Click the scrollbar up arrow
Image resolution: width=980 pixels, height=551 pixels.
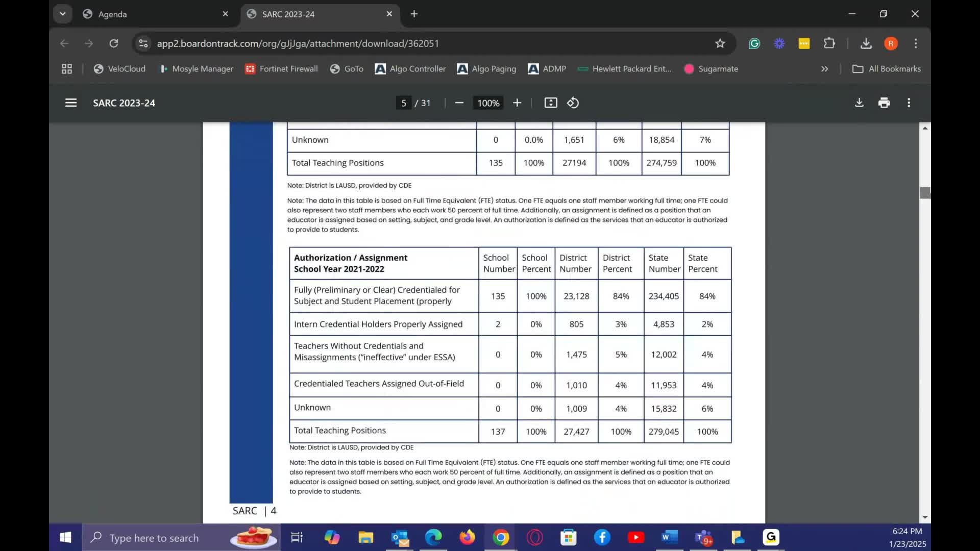pyautogui.click(x=925, y=128)
